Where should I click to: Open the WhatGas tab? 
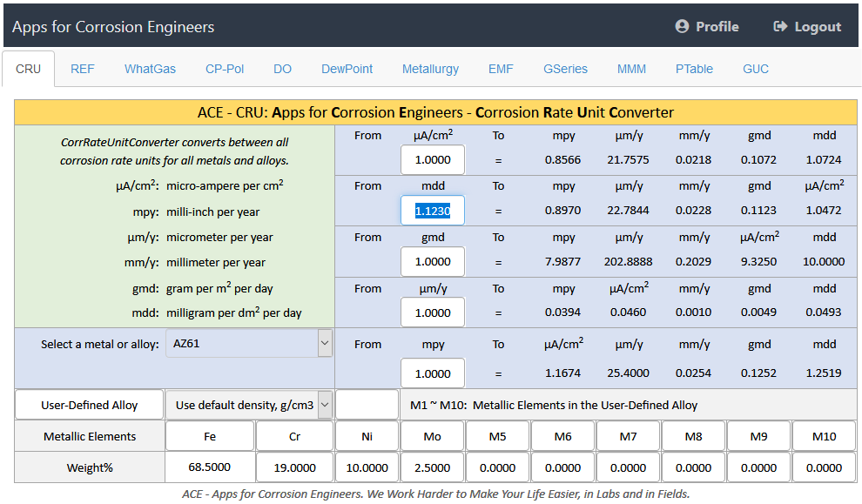point(150,69)
